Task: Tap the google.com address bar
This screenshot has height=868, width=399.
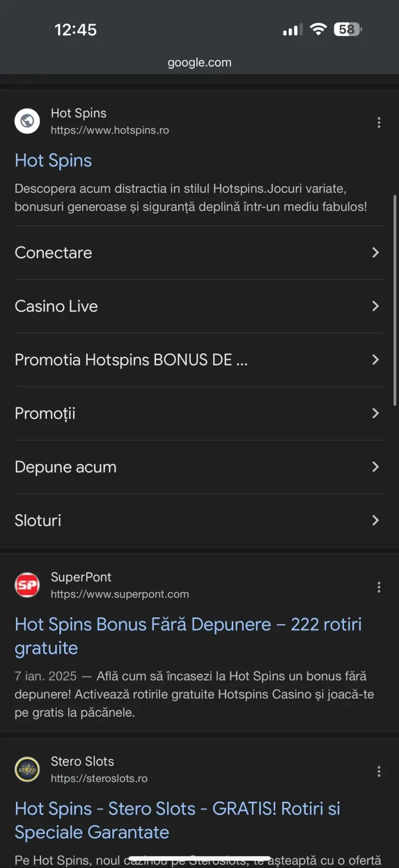Action: [199, 62]
